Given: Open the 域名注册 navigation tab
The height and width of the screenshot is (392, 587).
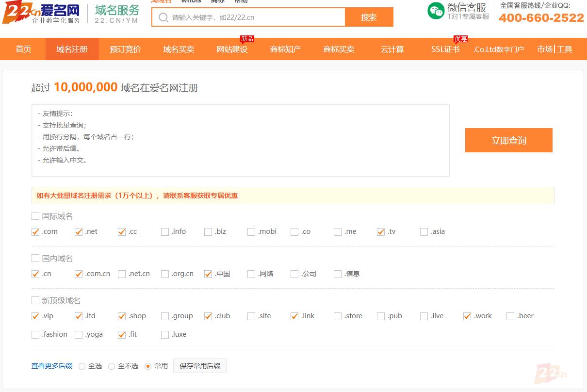Looking at the screenshot, I should click(72, 49).
